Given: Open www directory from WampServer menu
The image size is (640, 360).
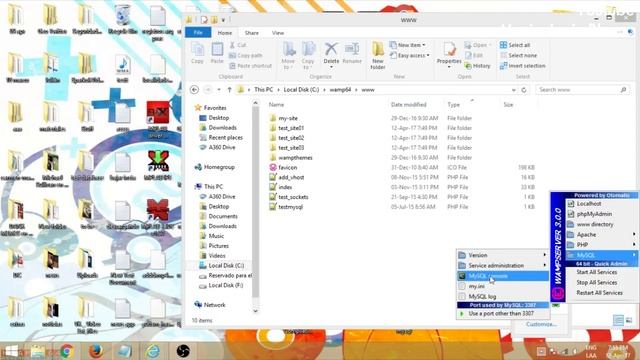Looking at the screenshot, I should (x=601, y=224).
